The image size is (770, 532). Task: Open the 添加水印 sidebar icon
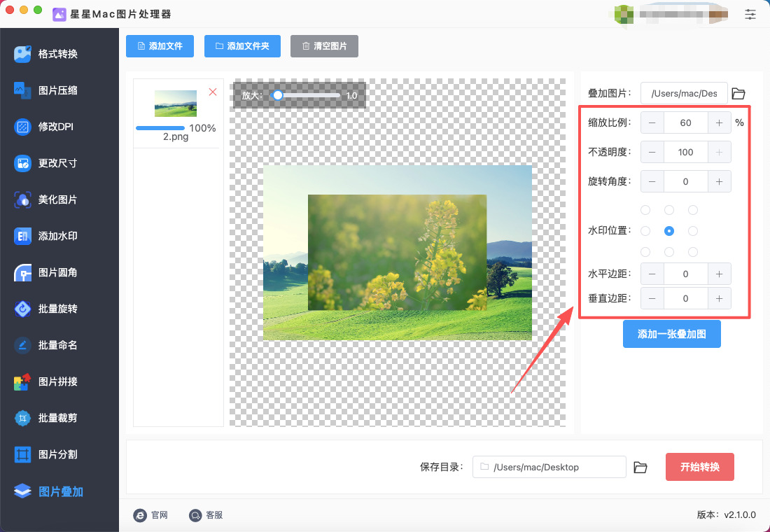tap(22, 236)
